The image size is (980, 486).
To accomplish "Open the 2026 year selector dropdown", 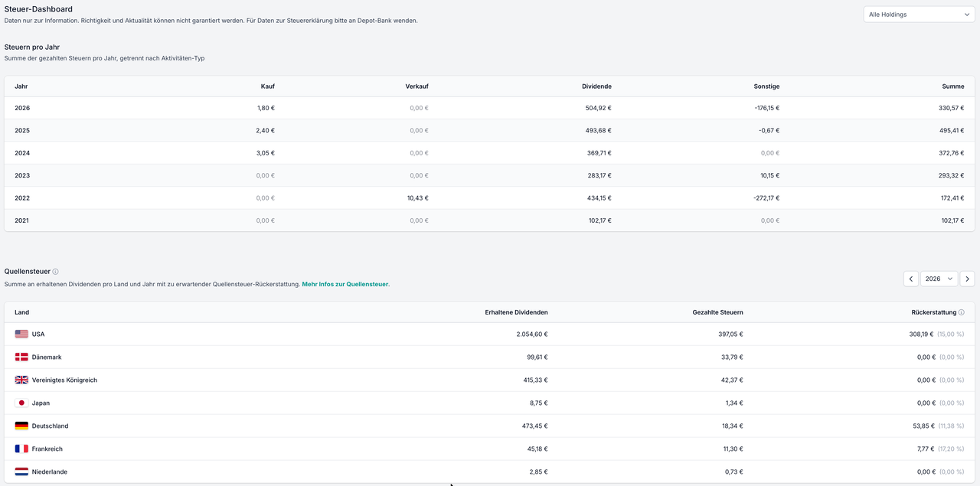I will (x=939, y=279).
